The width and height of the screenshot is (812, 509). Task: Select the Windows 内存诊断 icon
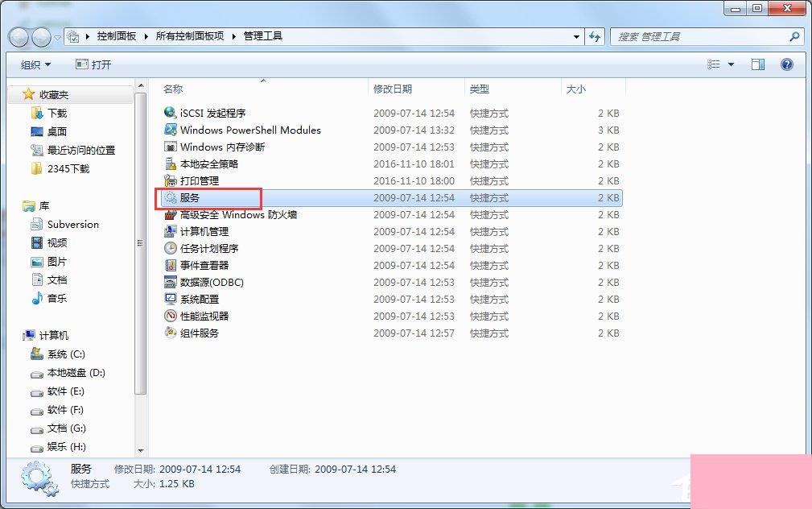click(x=171, y=147)
